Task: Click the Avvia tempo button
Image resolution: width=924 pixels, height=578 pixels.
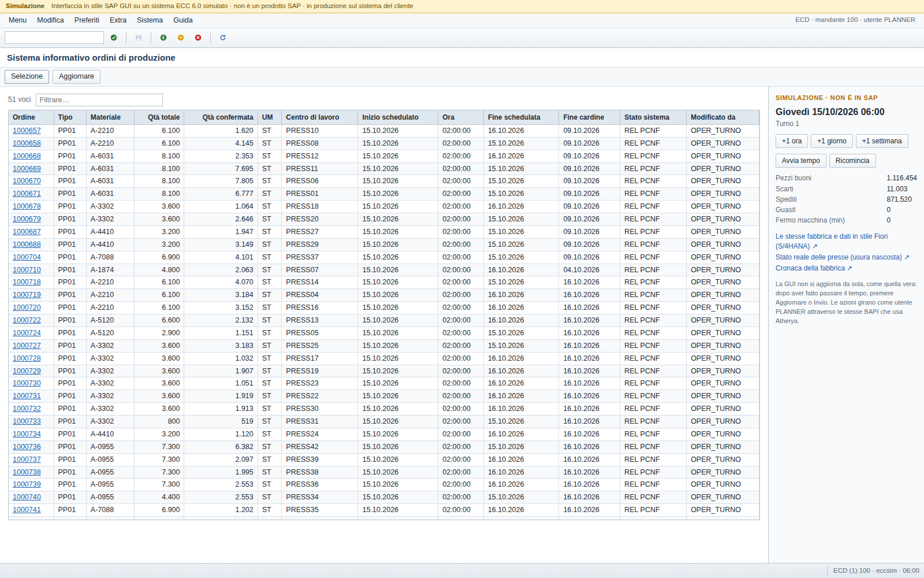Action: pyautogui.click(x=800, y=161)
